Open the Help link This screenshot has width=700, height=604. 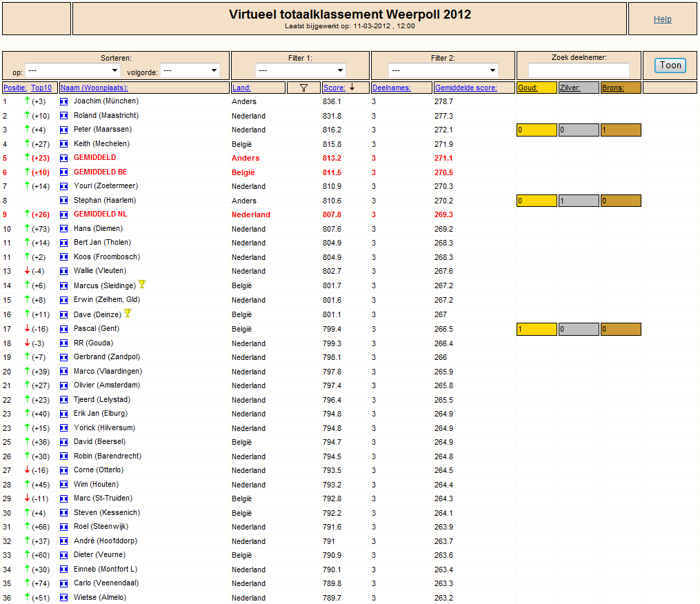(663, 19)
